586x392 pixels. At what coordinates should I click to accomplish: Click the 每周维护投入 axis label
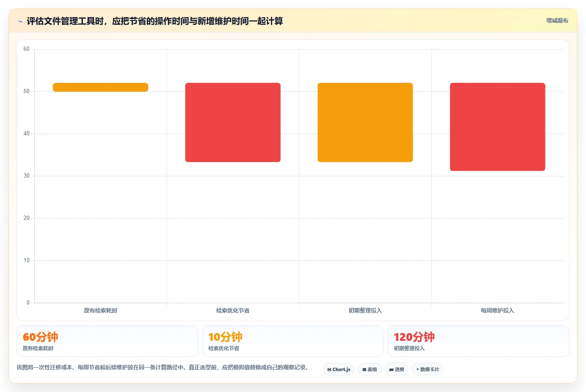click(x=498, y=310)
